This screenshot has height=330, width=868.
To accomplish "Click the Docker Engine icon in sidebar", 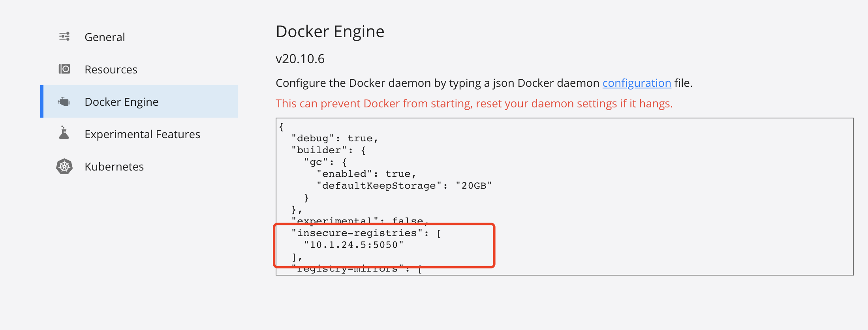I will [x=64, y=102].
